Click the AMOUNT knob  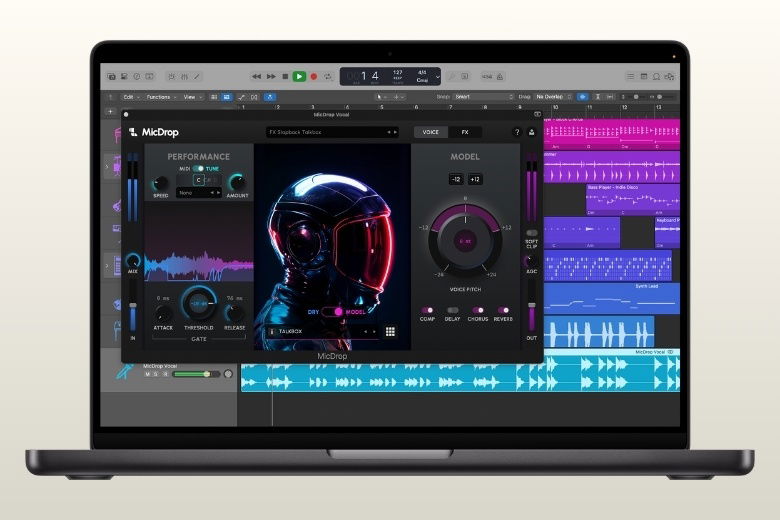[x=237, y=183]
